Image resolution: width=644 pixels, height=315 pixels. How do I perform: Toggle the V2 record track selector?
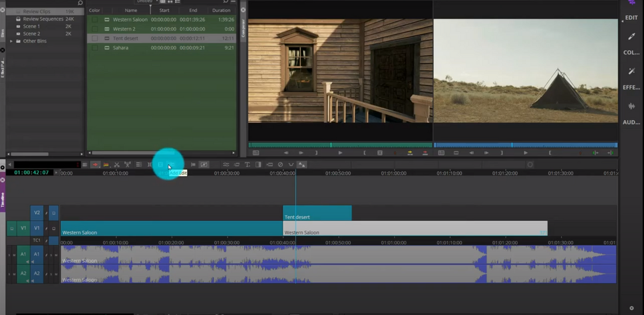(x=36, y=213)
